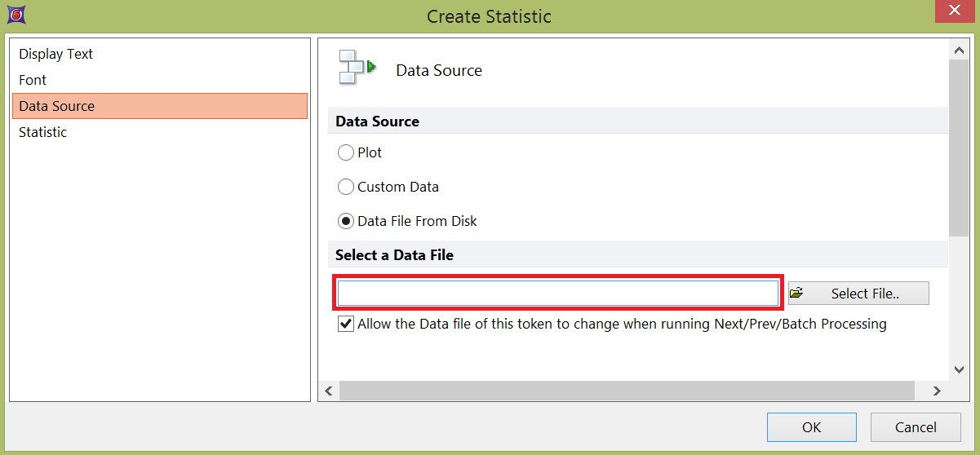Select Data File From Disk option
This screenshot has height=455, width=980.
tap(346, 221)
